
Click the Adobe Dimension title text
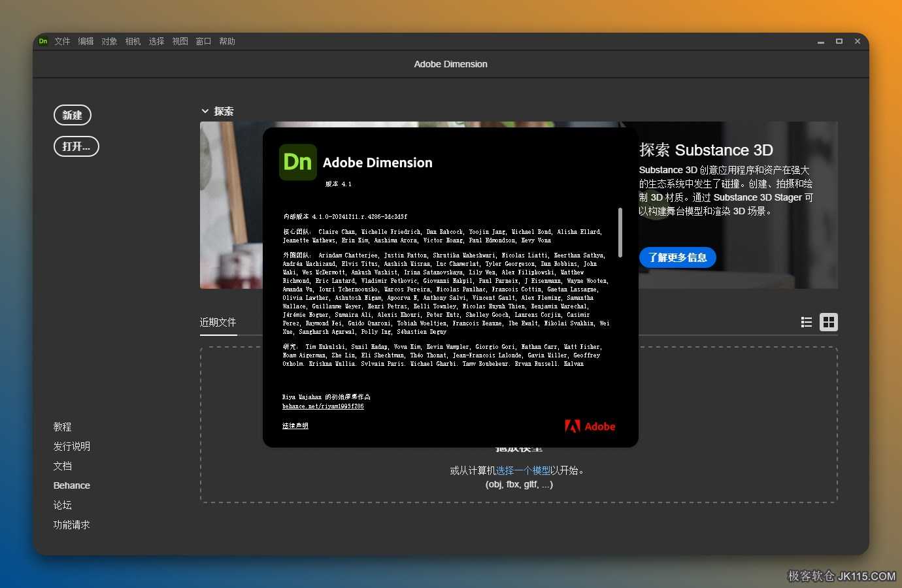pos(451,64)
